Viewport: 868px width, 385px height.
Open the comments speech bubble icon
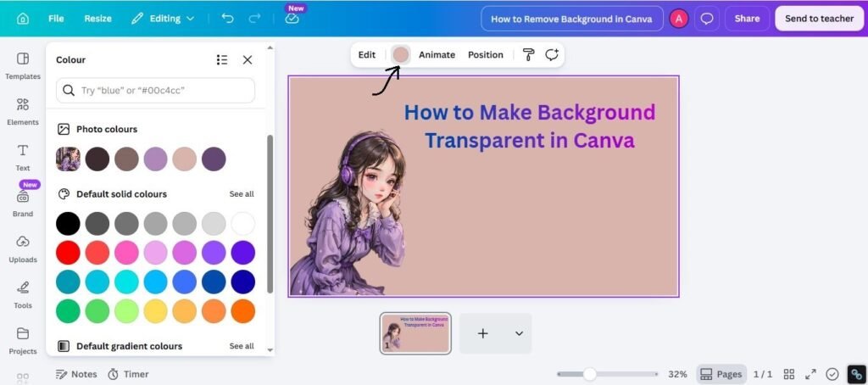[707, 19]
